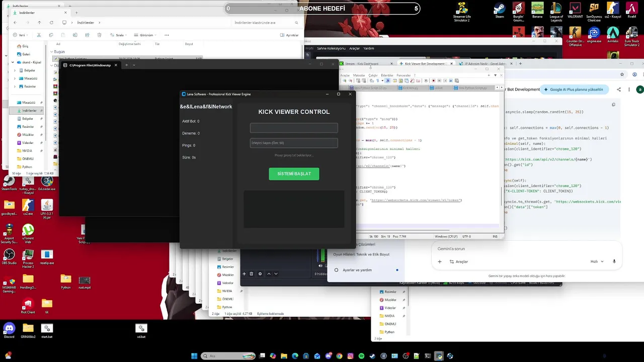Viewport: 644px width, 362px height.
Task: Sort files by Değiştirme tarihi column
Action: point(129,44)
